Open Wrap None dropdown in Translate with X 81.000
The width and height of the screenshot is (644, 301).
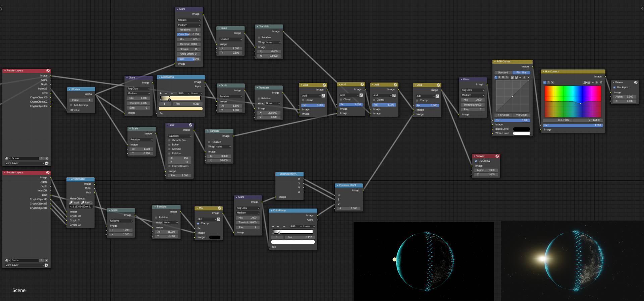[x=171, y=223]
